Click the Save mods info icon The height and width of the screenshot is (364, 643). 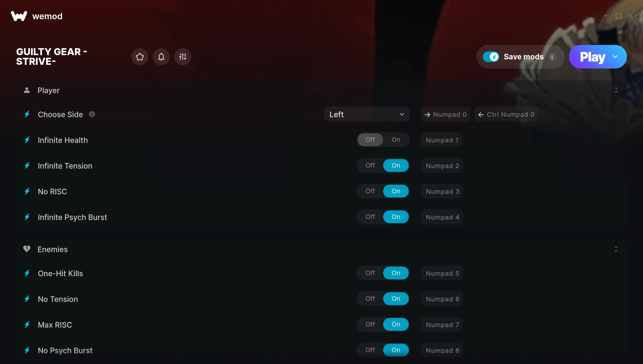coord(552,57)
